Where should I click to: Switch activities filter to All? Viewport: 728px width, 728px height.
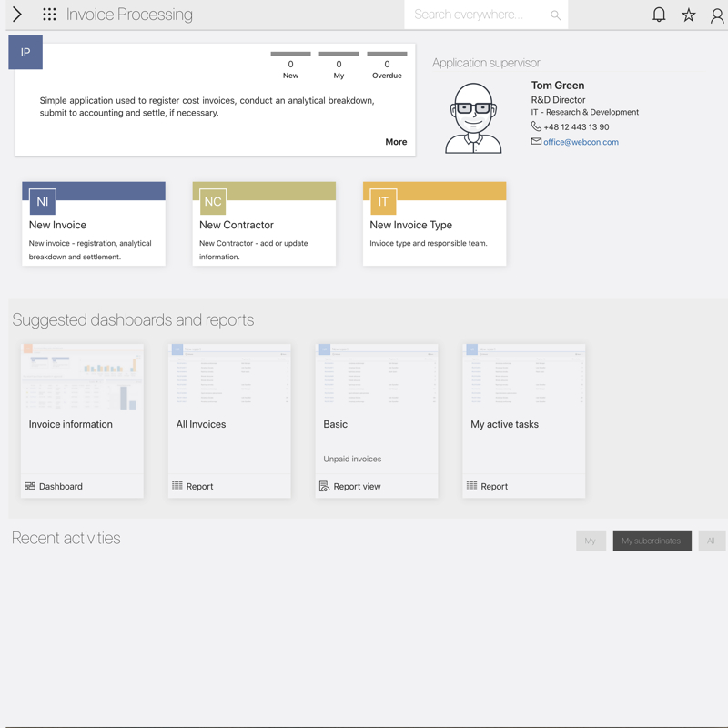(711, 541)
